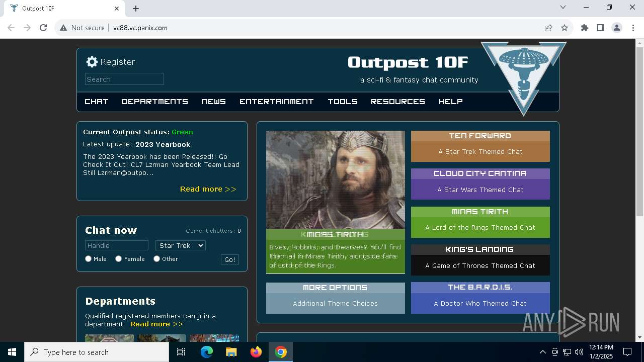Reload the page with the refresh icon
This screenshot has width=644, height=362.
(x=43, y=28)
